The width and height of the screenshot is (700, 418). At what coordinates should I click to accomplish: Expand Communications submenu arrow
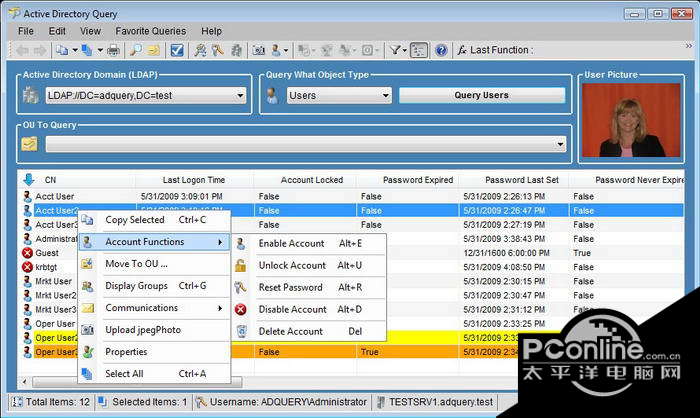click(x=220, y=308)
